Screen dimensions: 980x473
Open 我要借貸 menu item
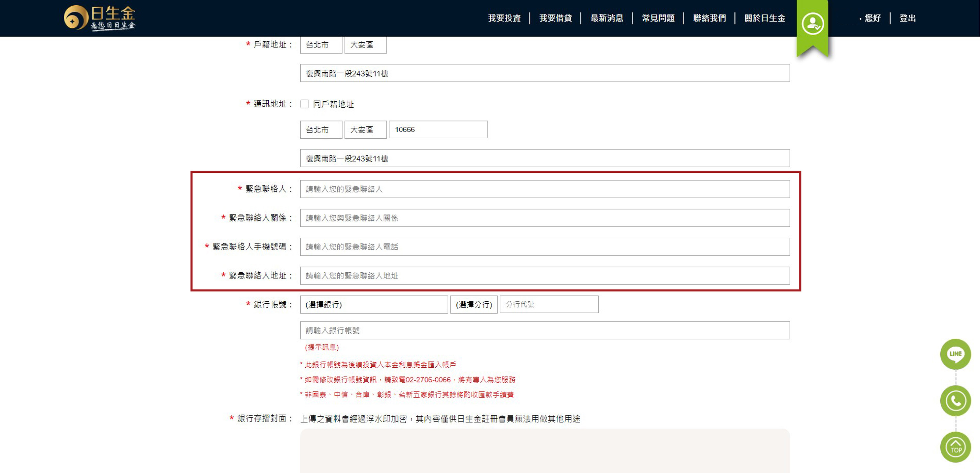click(556, 18)
